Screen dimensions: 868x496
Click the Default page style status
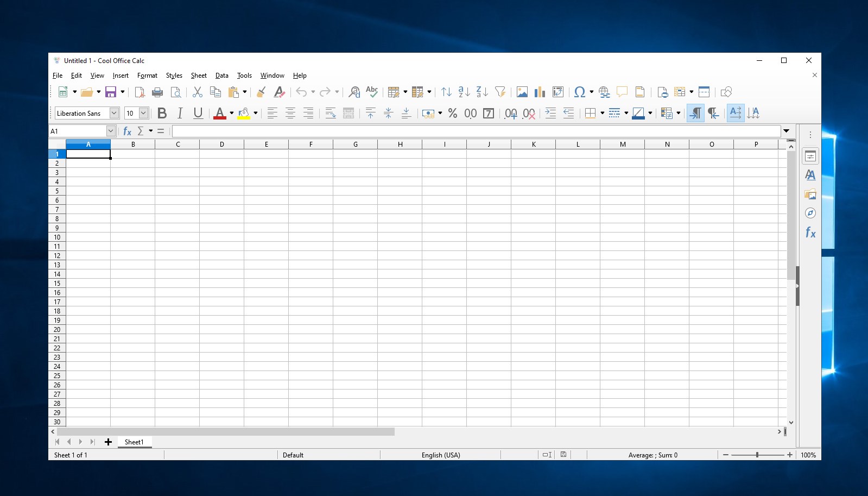tap(293, 455)
